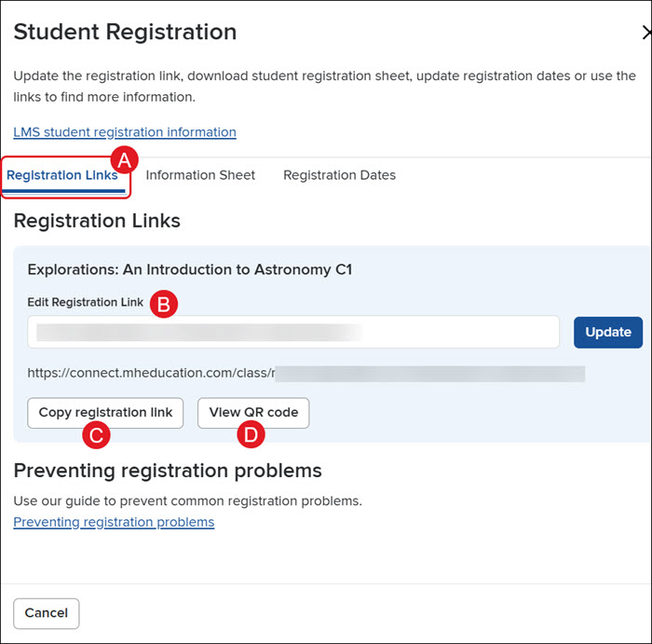The height and width of the screenshot is (644, 652).
Task: Copy the registration link
Action: click(105, 413)
